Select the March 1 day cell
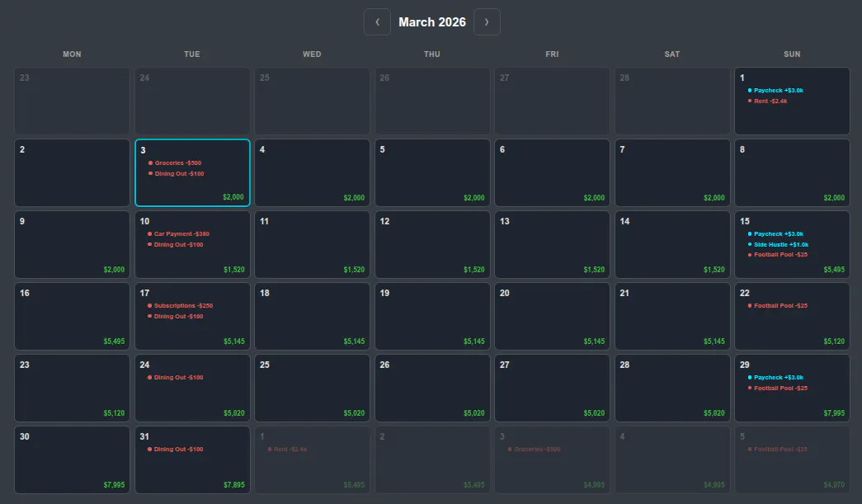 792,101
